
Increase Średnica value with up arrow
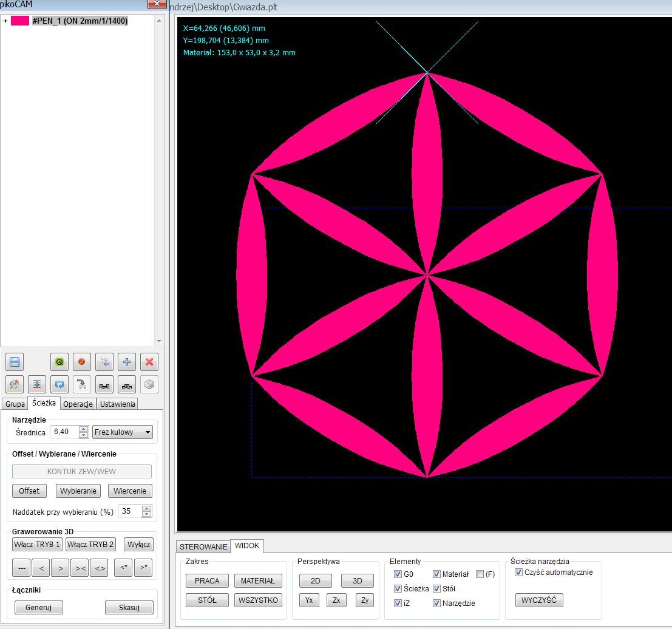point(84,429)
